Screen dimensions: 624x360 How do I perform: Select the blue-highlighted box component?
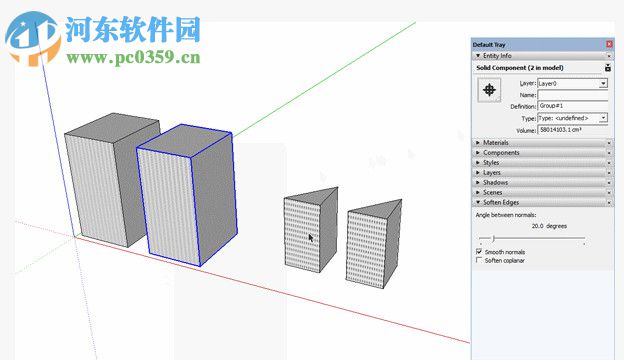pyautogui.click(x=187, y=195)
